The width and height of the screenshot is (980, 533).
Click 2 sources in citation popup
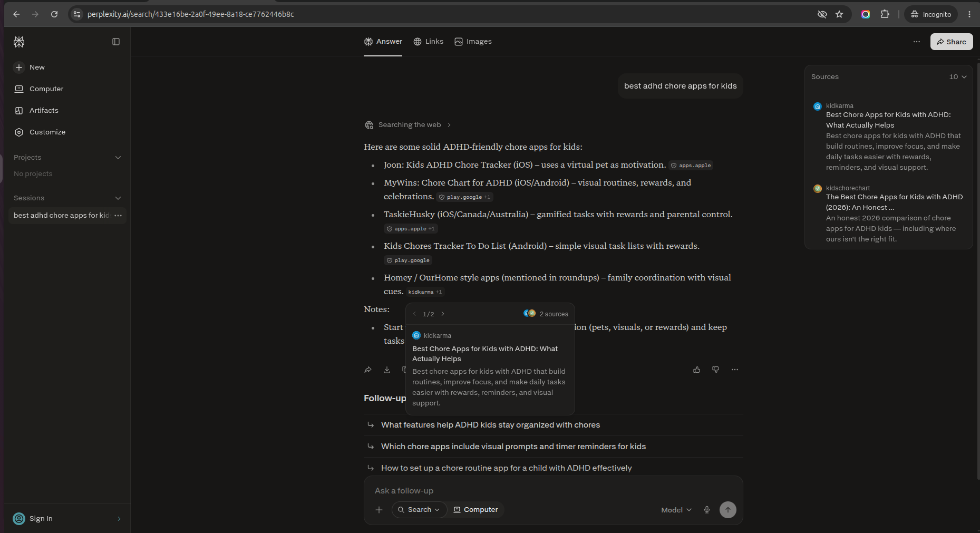[x=546, y=314]
